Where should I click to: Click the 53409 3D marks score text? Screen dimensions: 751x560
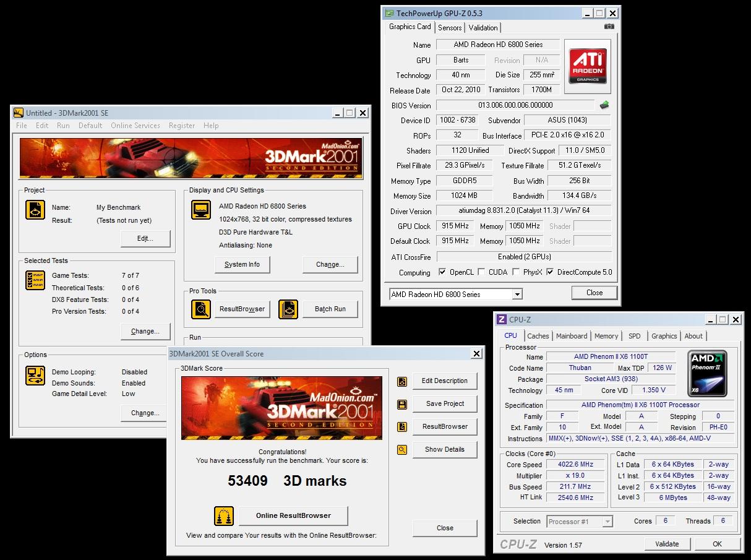(x=287, y=481)
